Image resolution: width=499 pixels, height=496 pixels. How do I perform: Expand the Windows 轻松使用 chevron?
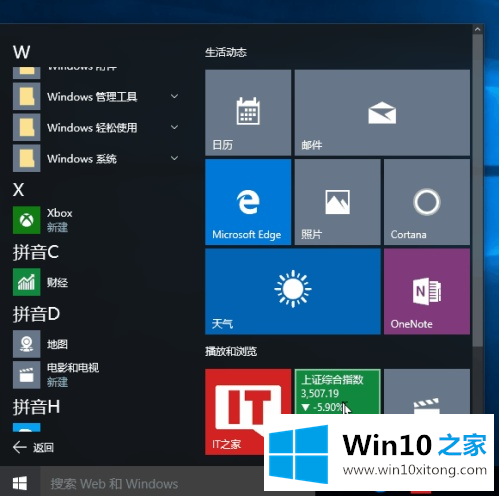pyautogui.click(x=174, y=127)
